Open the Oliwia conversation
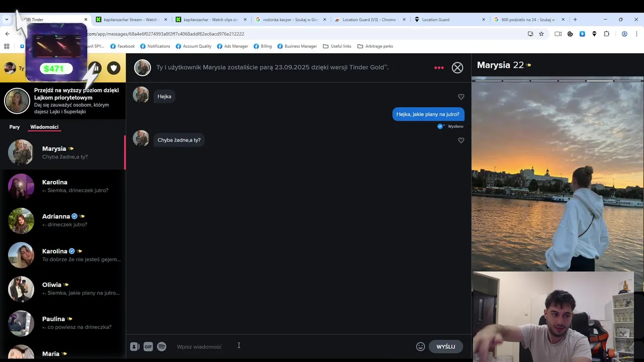The height and width of the screenshot is (362, 644). coord(62,289)
